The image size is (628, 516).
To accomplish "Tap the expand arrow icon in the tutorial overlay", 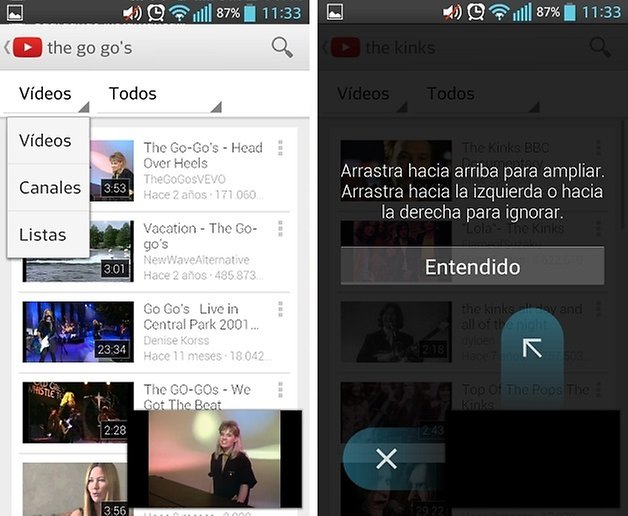I will pyautogui.click(x=532, y=348).
